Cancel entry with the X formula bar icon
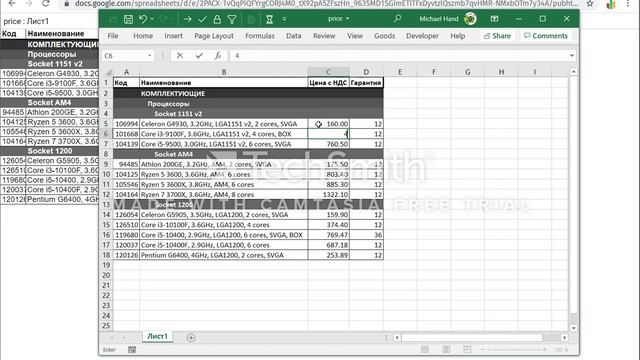 pyautogui.click(x=180, y=56)
